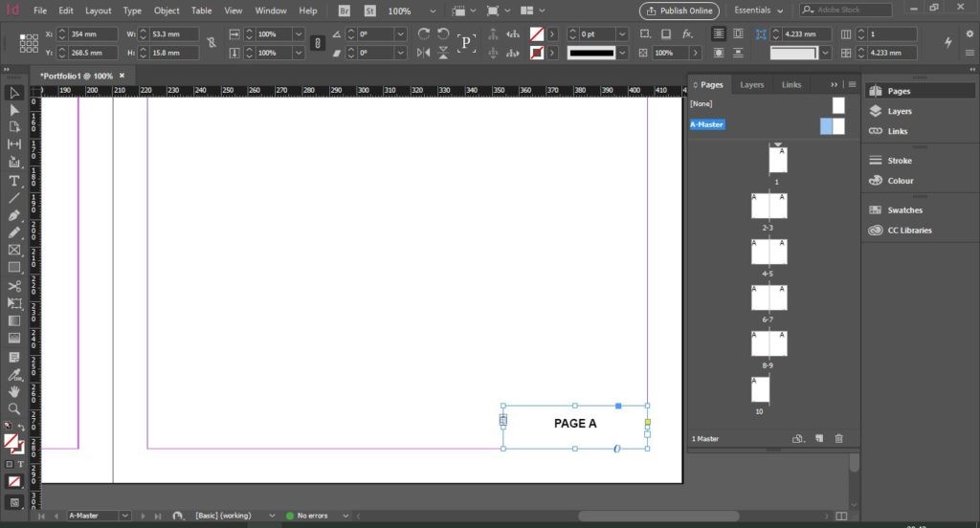
Task: Click the flip vertical icon
Action: click(x=443, y=54)
